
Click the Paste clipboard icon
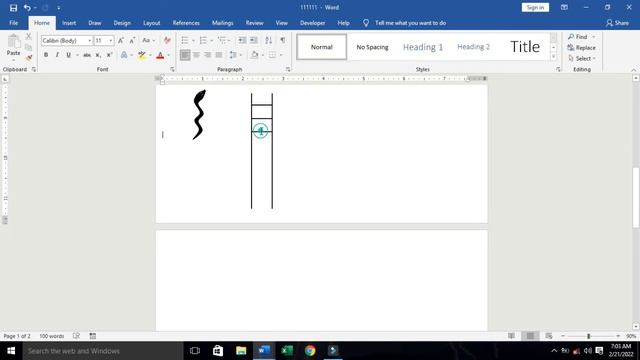pyautogui.click(x=13, y=41)
